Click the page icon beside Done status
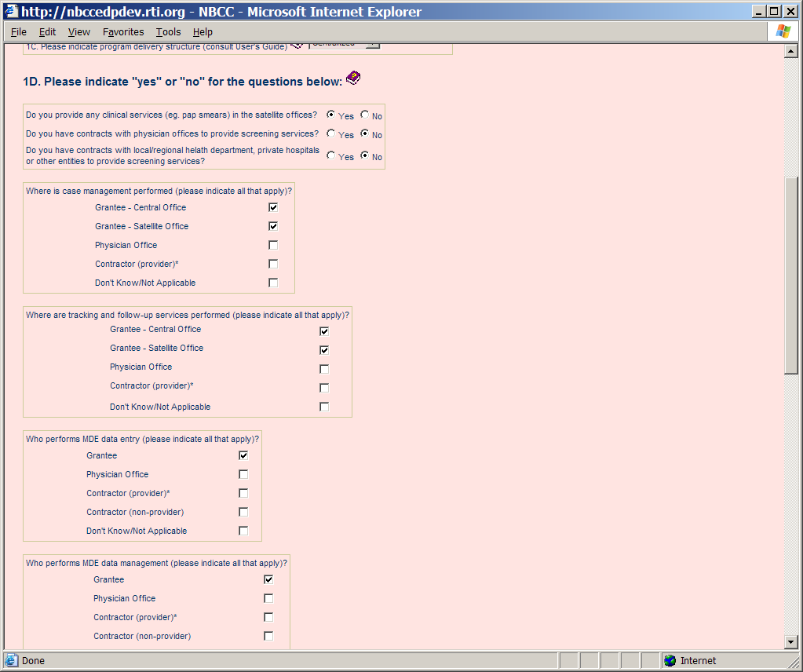Screen dimensions: 803x672 point(11,661)
